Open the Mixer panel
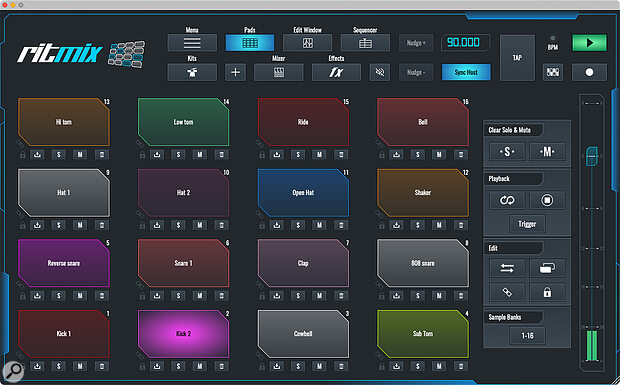620x385 pixels. (278, 72)
